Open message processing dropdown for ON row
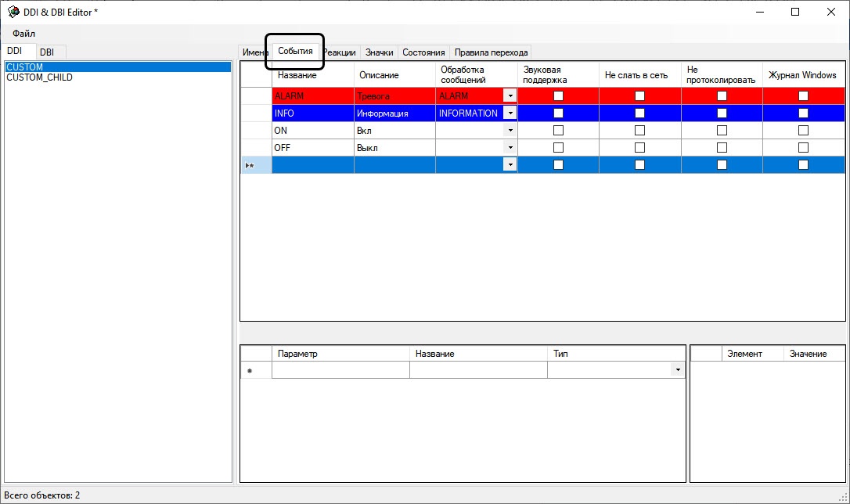Screen dimensions: 850x504 [x=510, y=131]
